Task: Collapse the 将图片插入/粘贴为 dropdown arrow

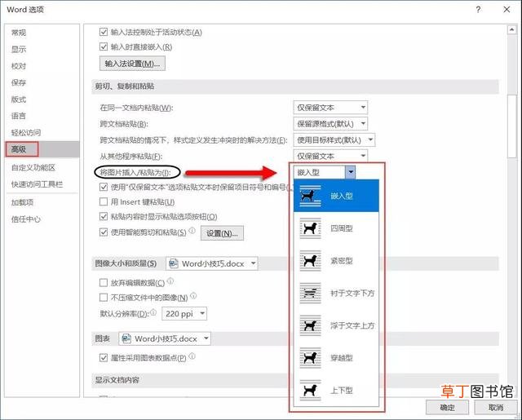Action: point(350,172)
